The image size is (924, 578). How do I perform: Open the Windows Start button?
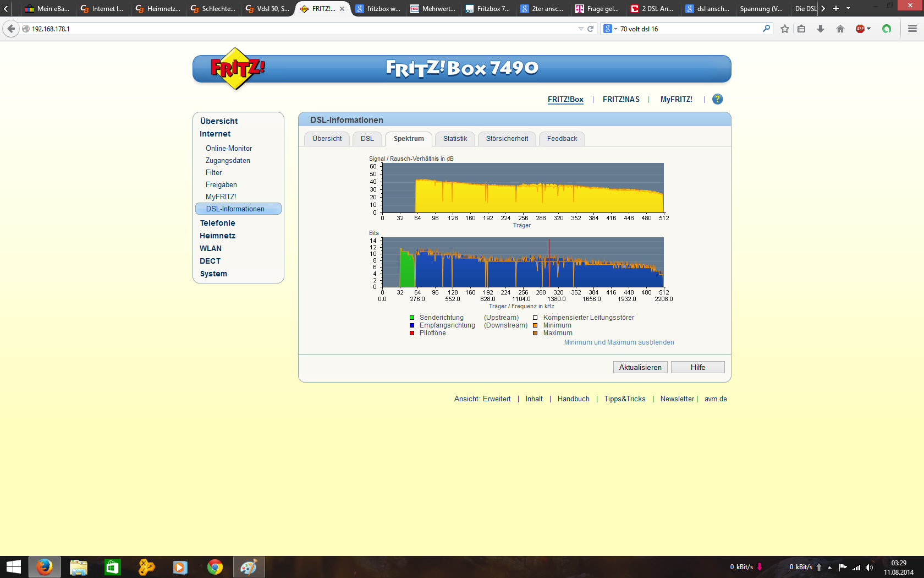pyautogui.click(x=14, y=567)
